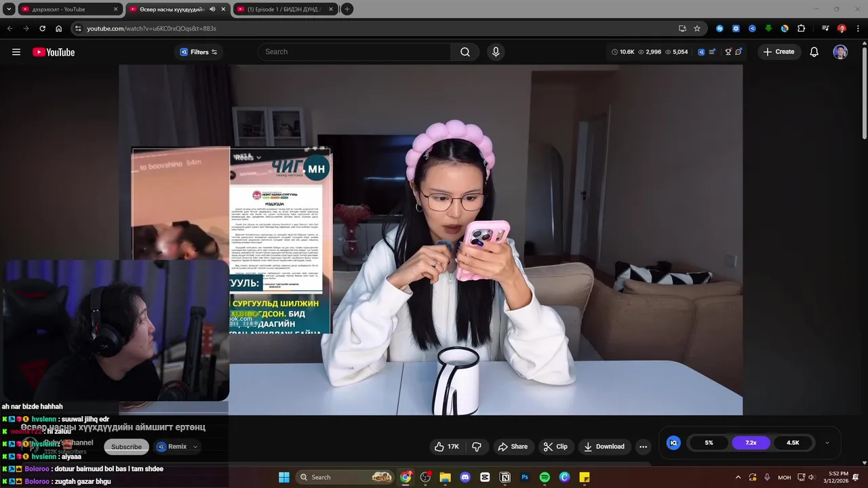This screenshot has height=488, width=868.
Task: Click the Windows taskbar Search box
Action: [346, 477]
